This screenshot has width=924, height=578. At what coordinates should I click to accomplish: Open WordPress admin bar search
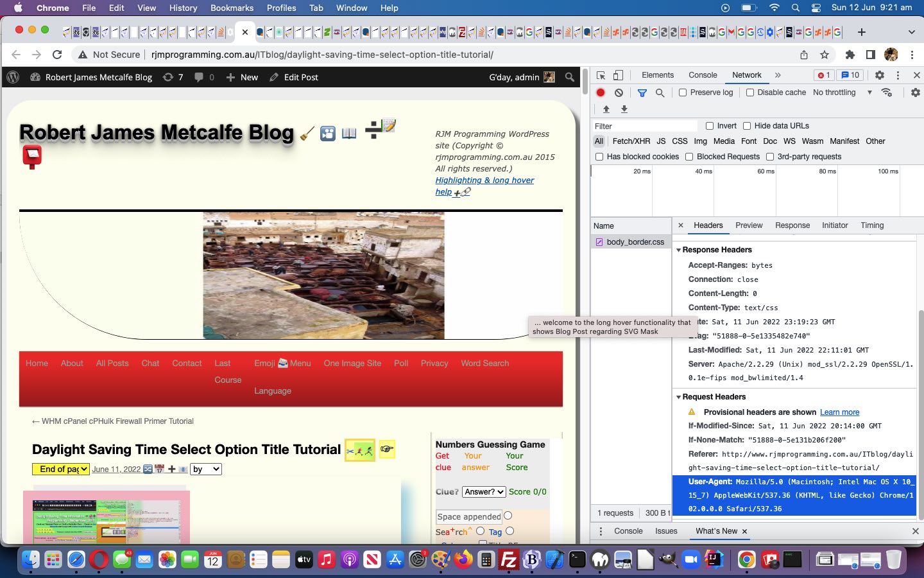pyautogui.click(x=570, y=77)
